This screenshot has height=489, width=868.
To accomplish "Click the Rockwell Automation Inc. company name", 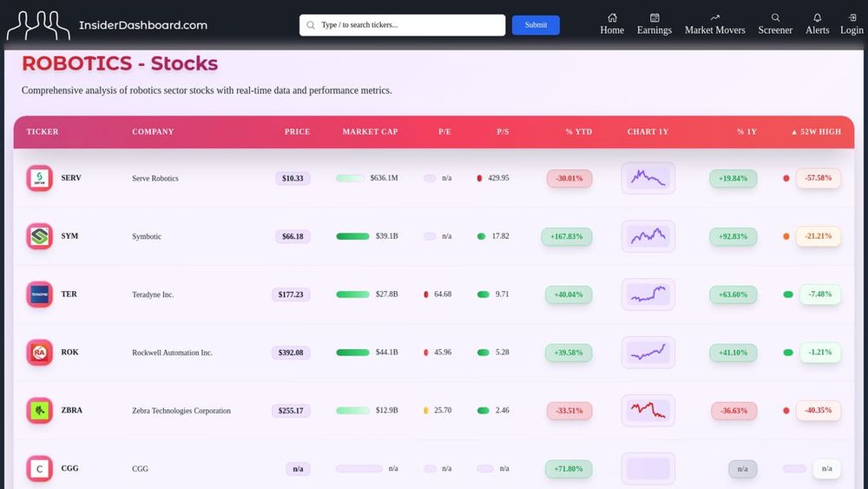I will tap(172, 353).
